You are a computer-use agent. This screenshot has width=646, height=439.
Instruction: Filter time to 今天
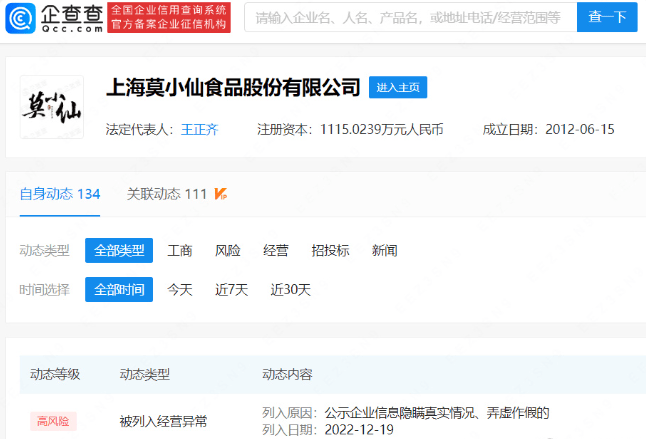click(180, 290)
